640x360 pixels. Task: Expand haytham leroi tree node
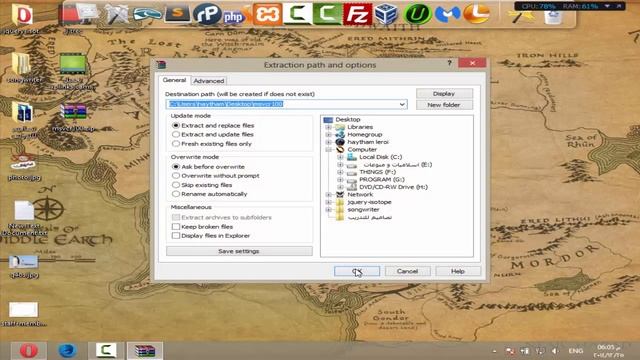pos(329,142)
